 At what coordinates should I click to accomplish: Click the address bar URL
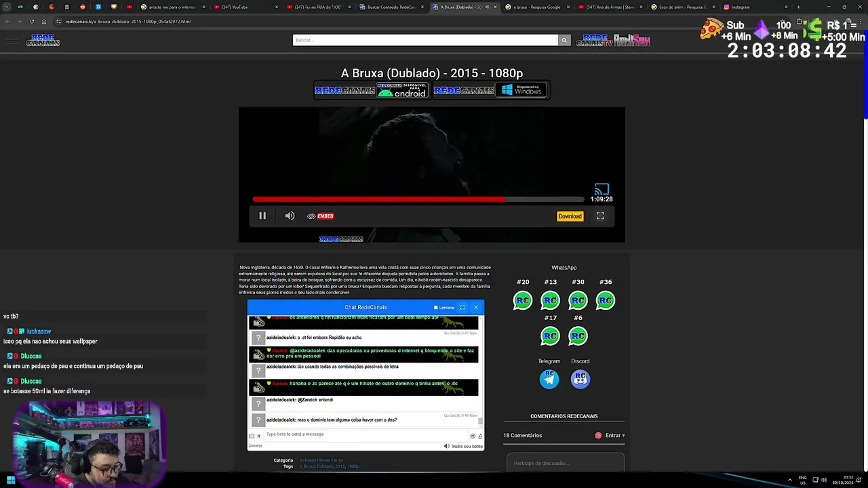pyautogui.click(x=127, y=21)
